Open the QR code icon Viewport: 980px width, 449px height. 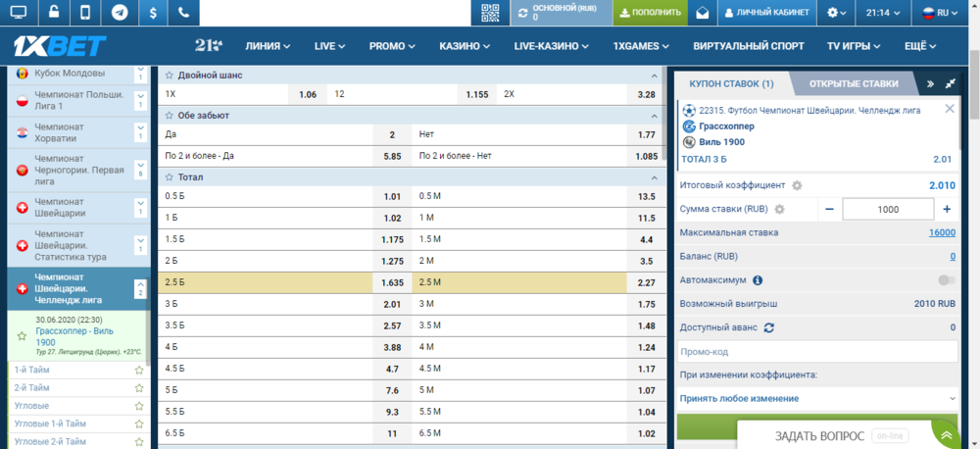(490, 13)
